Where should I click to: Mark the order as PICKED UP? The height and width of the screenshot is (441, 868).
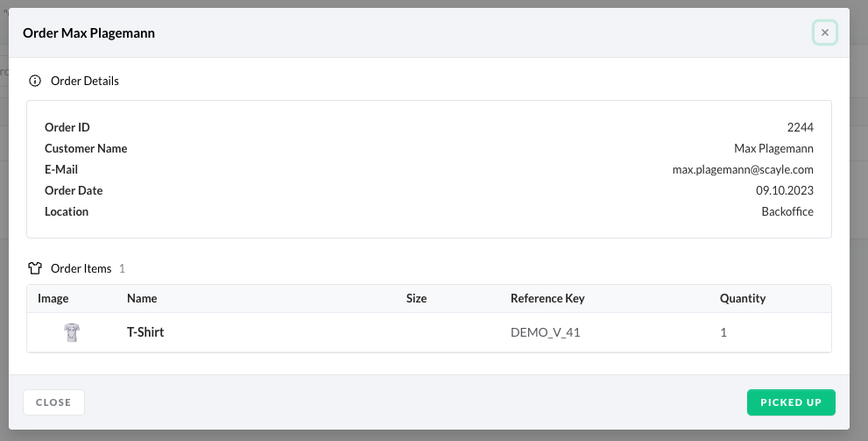point(791,402)
